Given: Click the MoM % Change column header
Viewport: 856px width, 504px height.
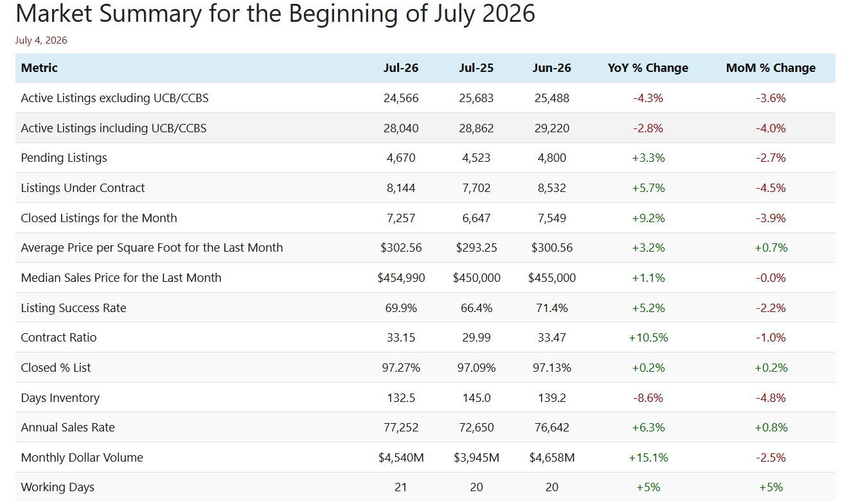Looking at the screenshot, I should click(x=771, y=68).
